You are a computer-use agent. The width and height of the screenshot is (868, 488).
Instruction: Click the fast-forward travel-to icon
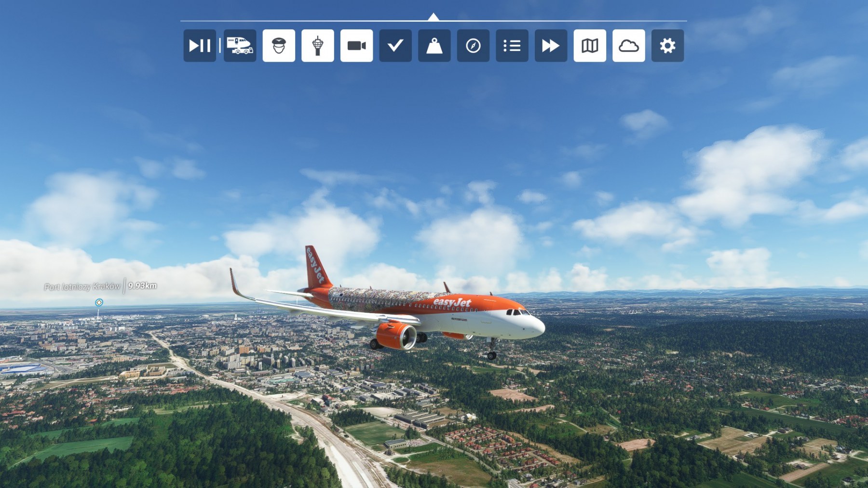tap(551, 46)
